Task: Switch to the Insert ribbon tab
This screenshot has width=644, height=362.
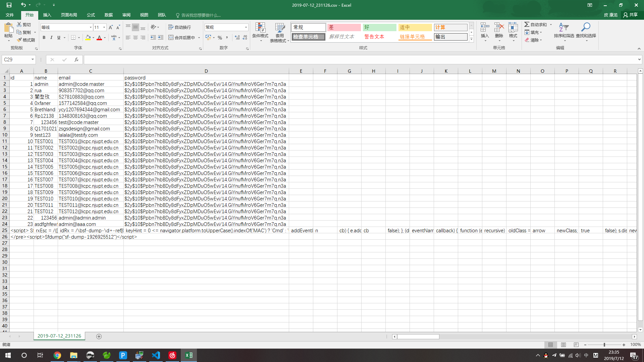Action: [47, 15]
